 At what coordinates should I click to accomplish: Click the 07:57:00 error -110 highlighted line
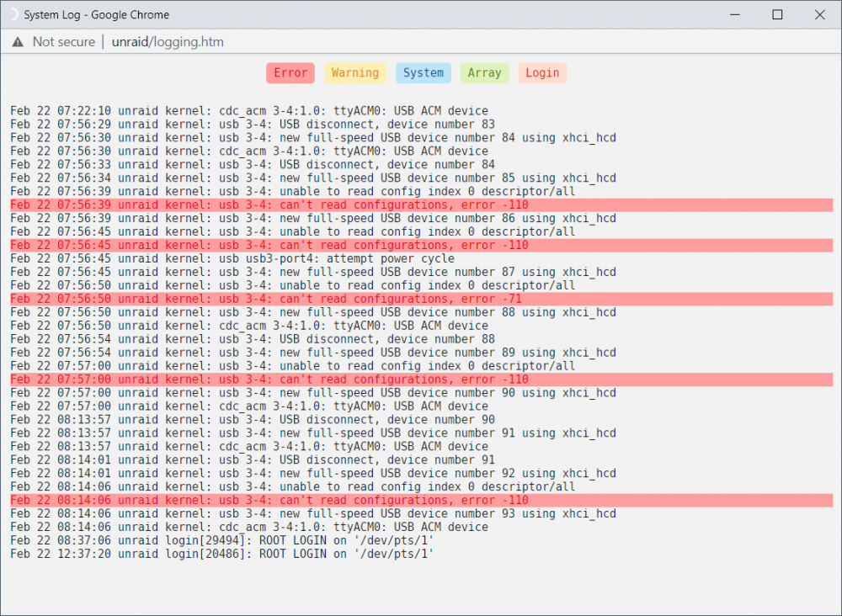click(422, 380)
